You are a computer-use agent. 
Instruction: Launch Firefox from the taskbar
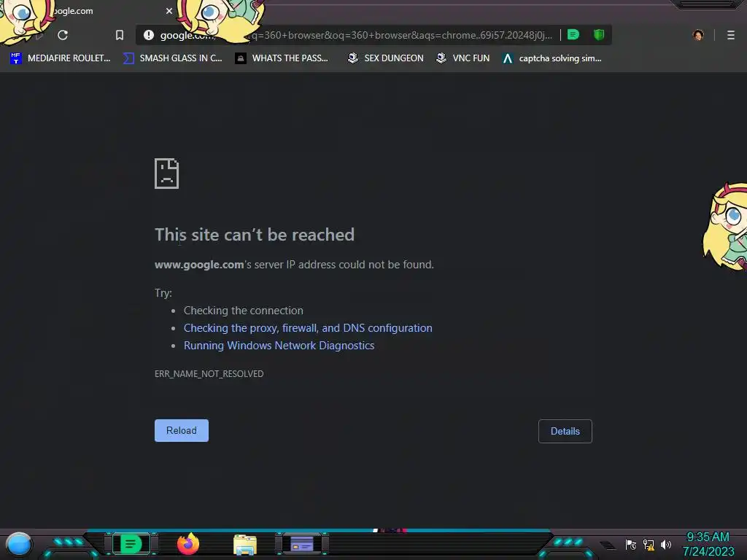[188, 544]
